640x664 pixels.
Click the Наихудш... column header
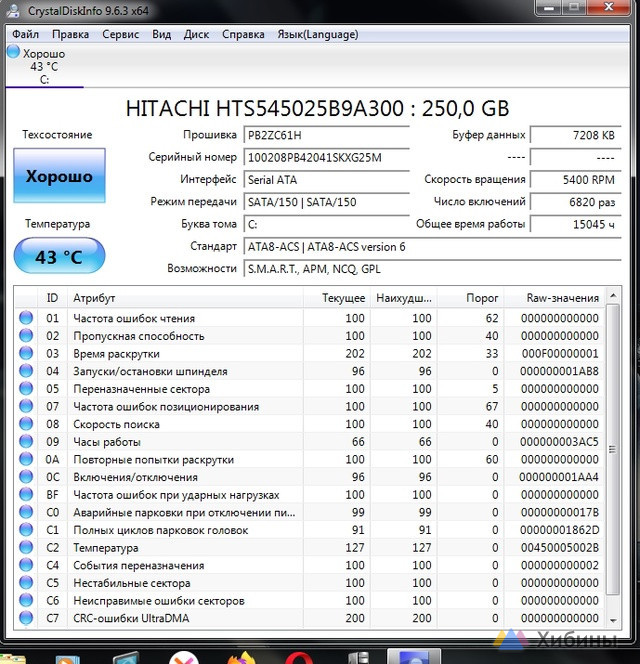click(x=404, y=298)
